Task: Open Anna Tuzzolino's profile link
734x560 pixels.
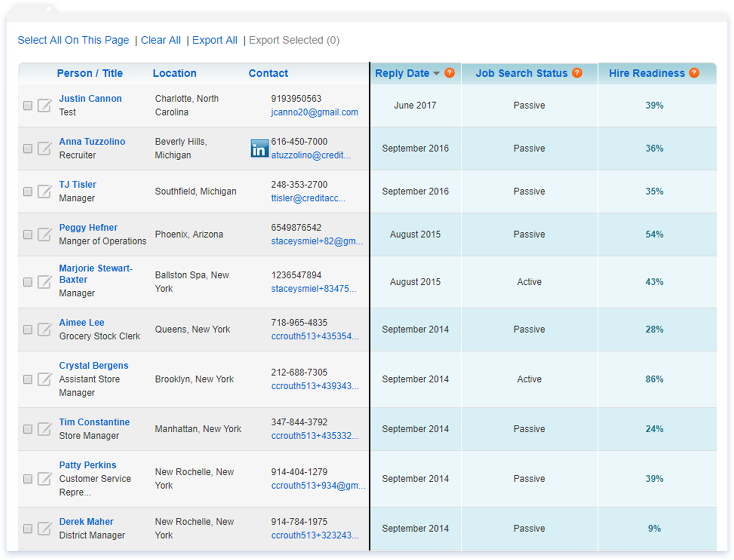Action: point(92,141)
